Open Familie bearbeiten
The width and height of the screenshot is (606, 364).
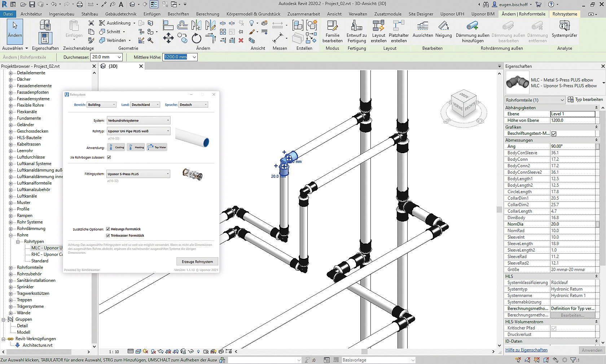pos(332,32)
